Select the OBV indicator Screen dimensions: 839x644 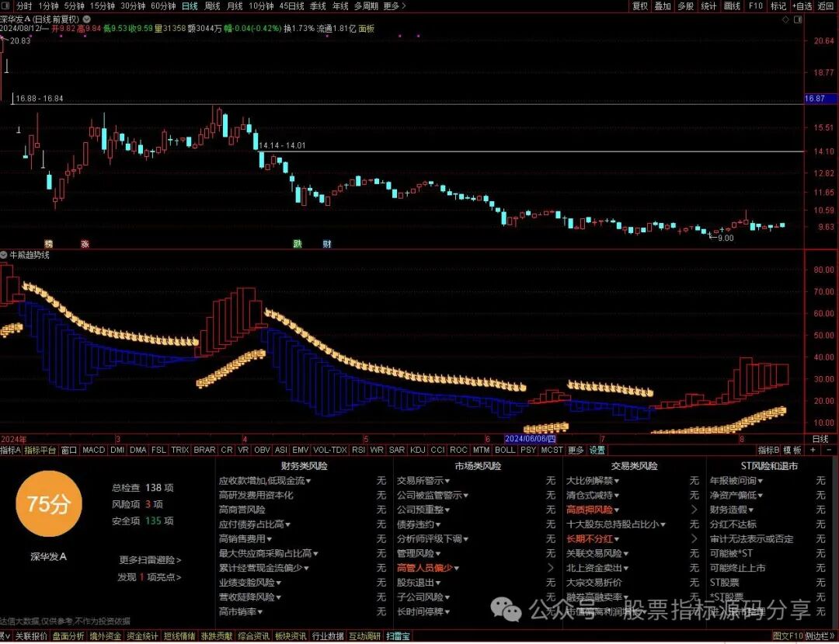263,450
